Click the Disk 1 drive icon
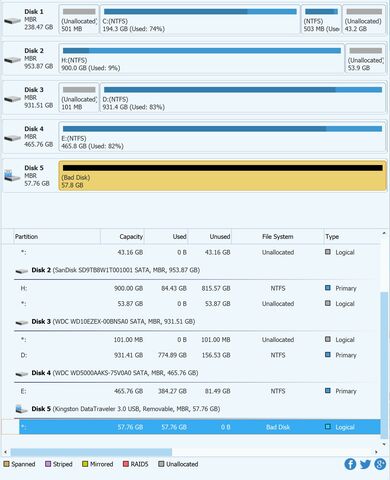 (13, 21)
